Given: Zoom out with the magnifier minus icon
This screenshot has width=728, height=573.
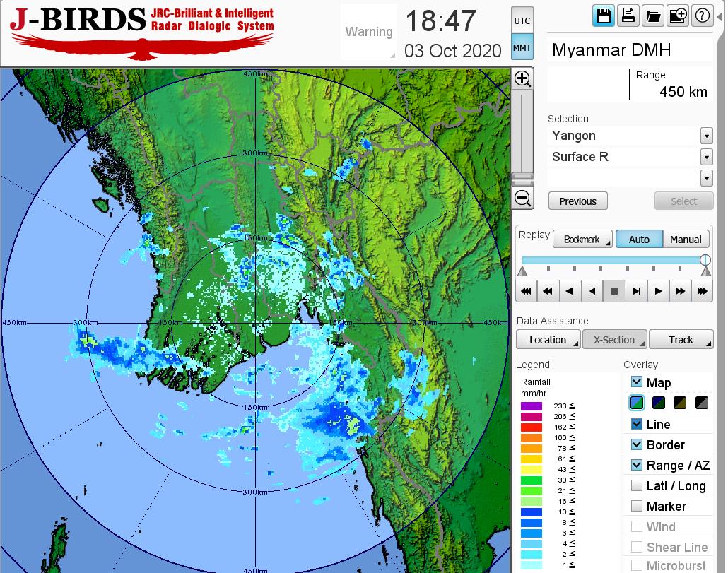Looking at the screenshot, I should (522, 198).
